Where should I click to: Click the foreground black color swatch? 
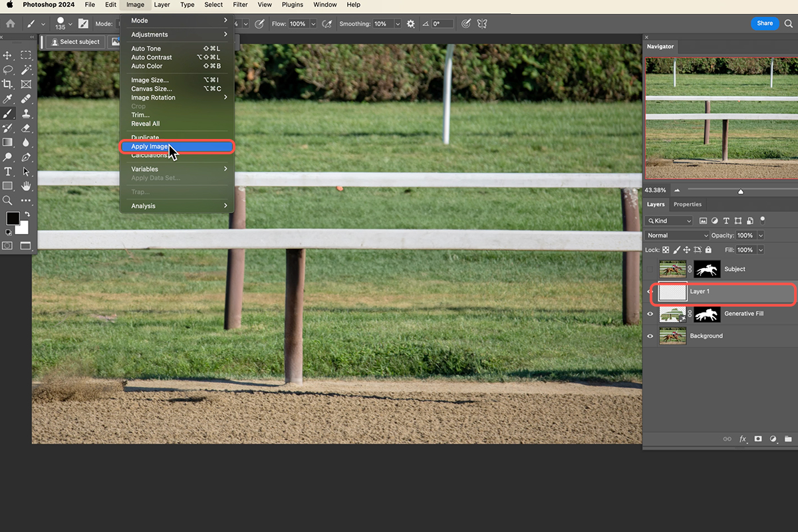pyautogui.click(x=13, y=218)
